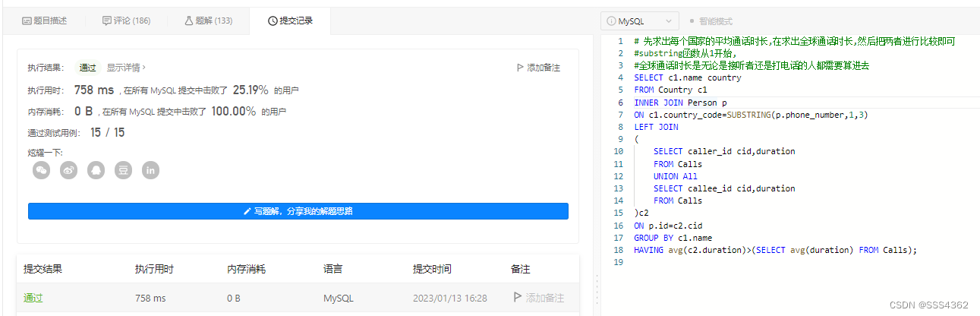Viewport: 980px width, 316px height.
Task: Open the 通过 submission result link in table
Action: coord(33,299)
